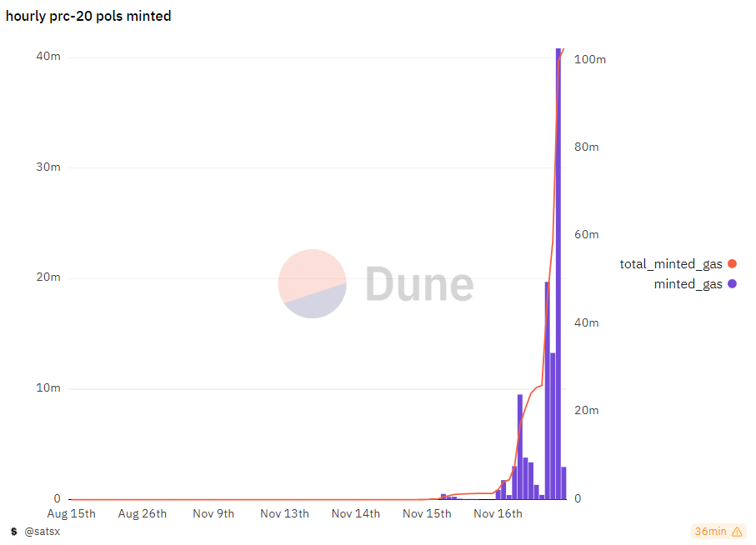This screenshot has width=756, height=545.
Task: Click the Dune watermark text
Action: point(419,284)
